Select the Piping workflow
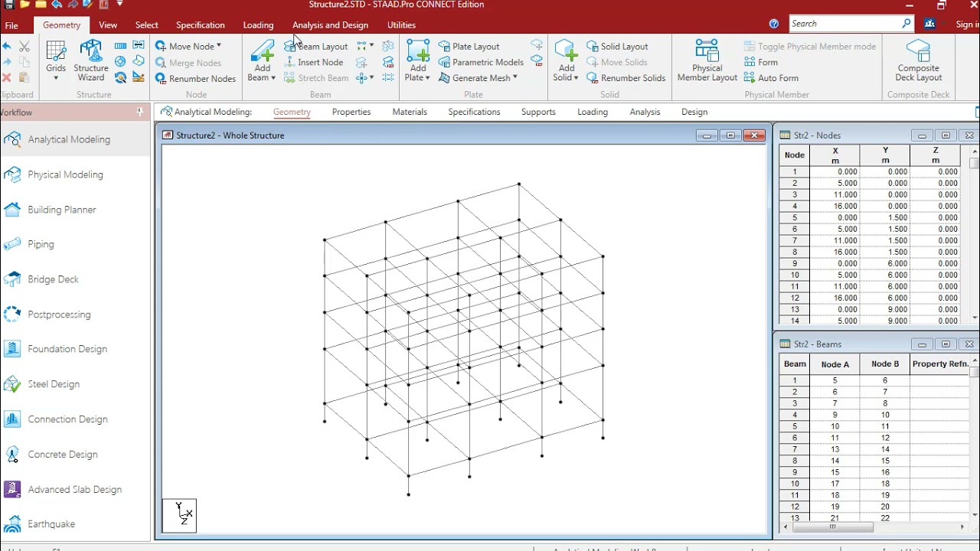The width and height of the screenshot is (980, 551). [x=75, y=244]
